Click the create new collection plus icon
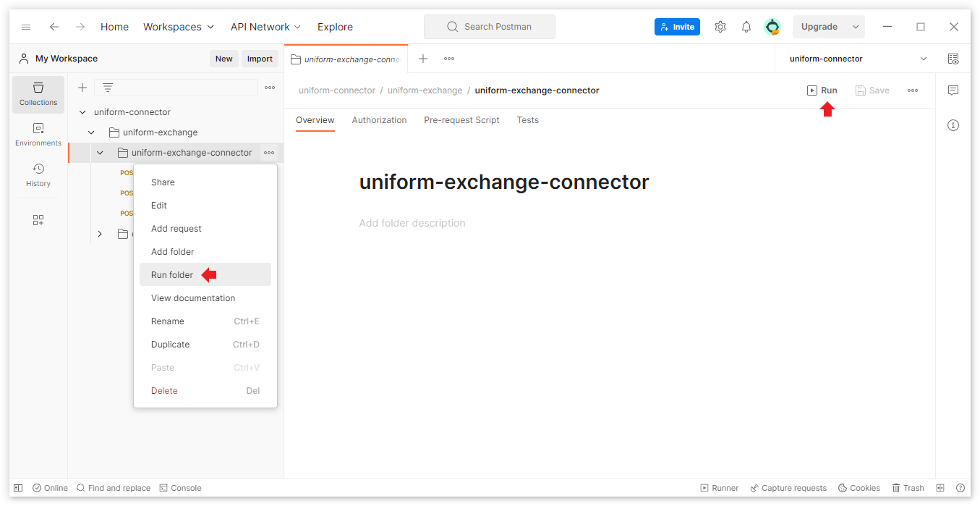 point(82,88)
